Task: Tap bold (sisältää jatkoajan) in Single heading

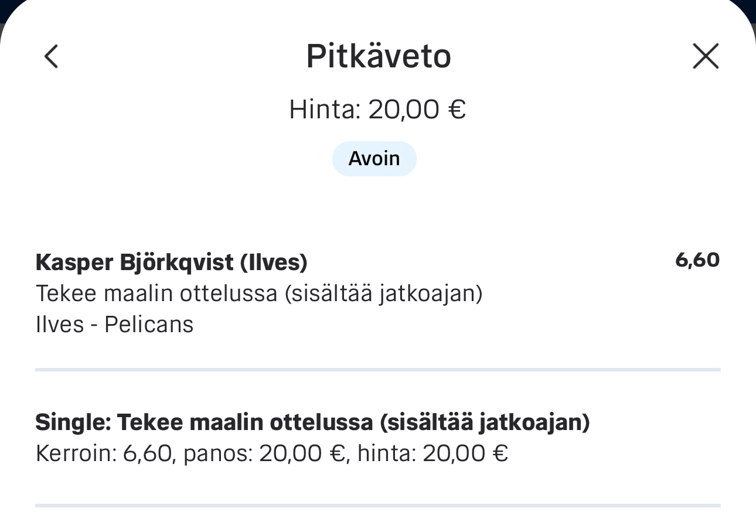Action: [x=484, y=422]
